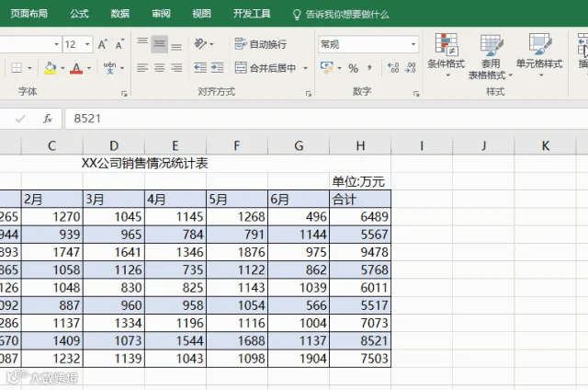Toggle center horizontal alignment
Screen dimensions: 588x390
click(x=159, y=68)
